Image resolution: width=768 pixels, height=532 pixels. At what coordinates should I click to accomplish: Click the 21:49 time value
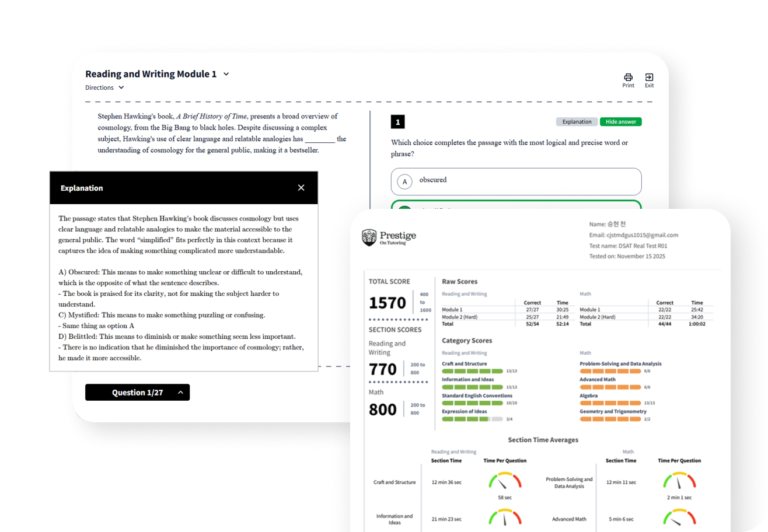(x=563, y=317)
